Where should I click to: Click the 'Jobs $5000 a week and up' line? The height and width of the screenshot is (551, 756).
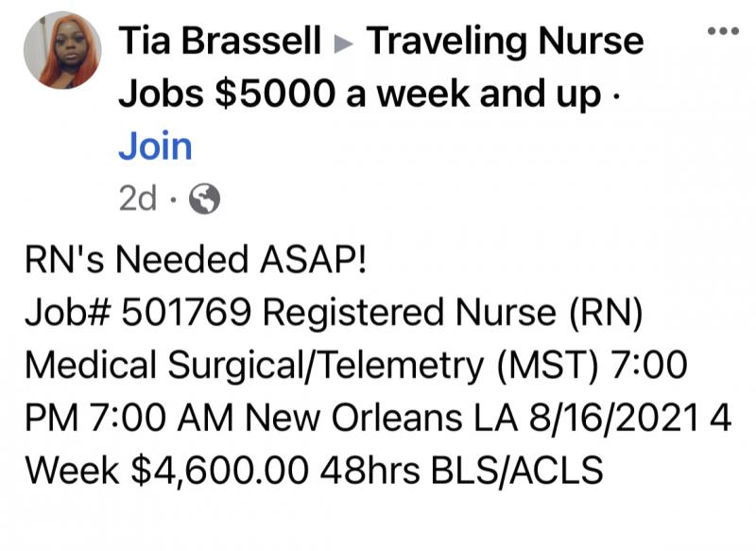pos(360,94)
